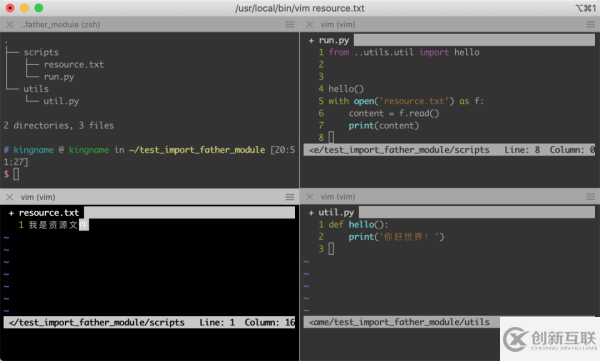
Task: Click the window title /usr/local/bin/vim resource.txt
Action: [x=300, y=8]
